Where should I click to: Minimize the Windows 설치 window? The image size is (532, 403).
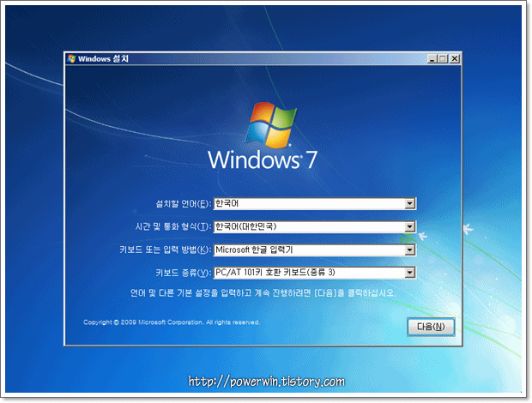click(x=432, y=59)
